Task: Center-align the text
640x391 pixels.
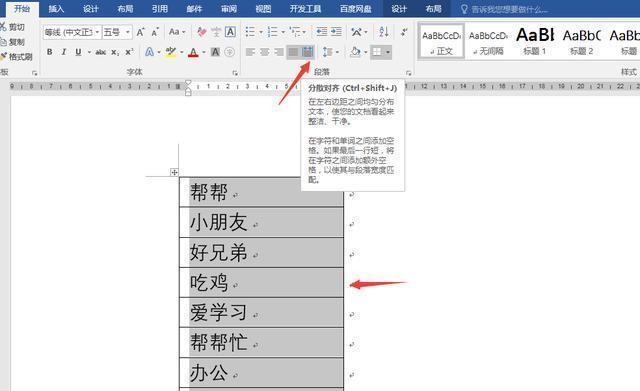Action: coord(264,52)
